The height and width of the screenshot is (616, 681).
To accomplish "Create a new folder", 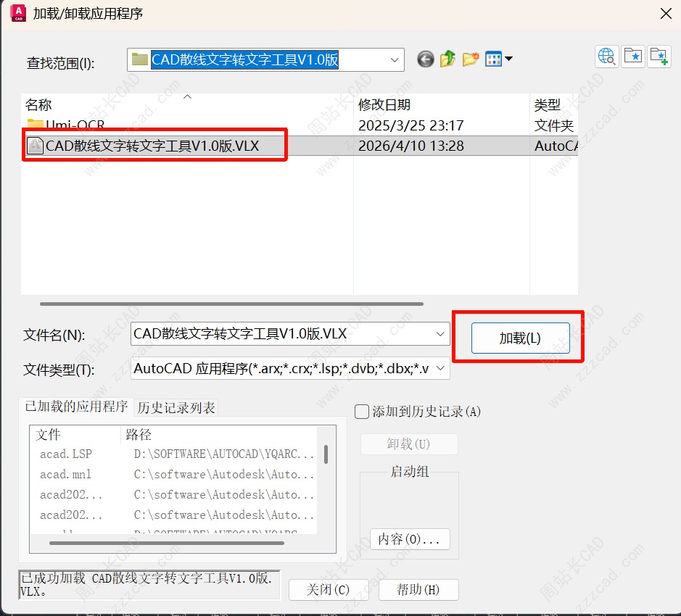I will tap(471, 59).
